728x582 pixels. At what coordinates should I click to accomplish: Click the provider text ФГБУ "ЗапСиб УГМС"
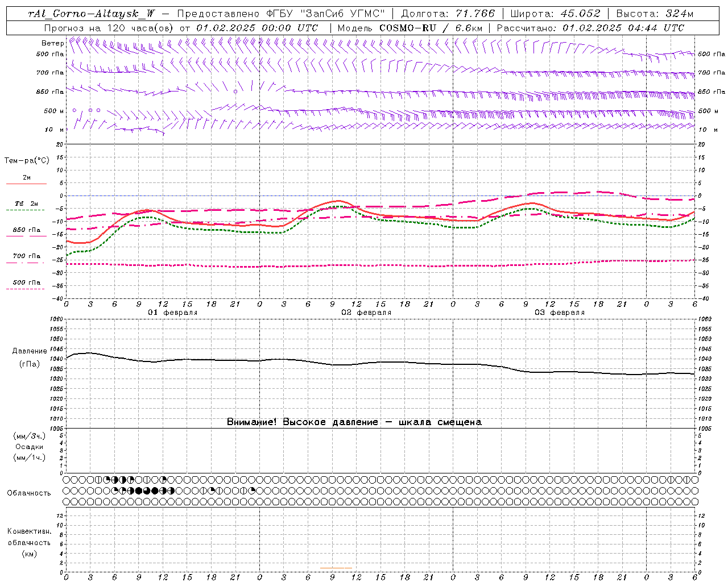click(325, 14)
